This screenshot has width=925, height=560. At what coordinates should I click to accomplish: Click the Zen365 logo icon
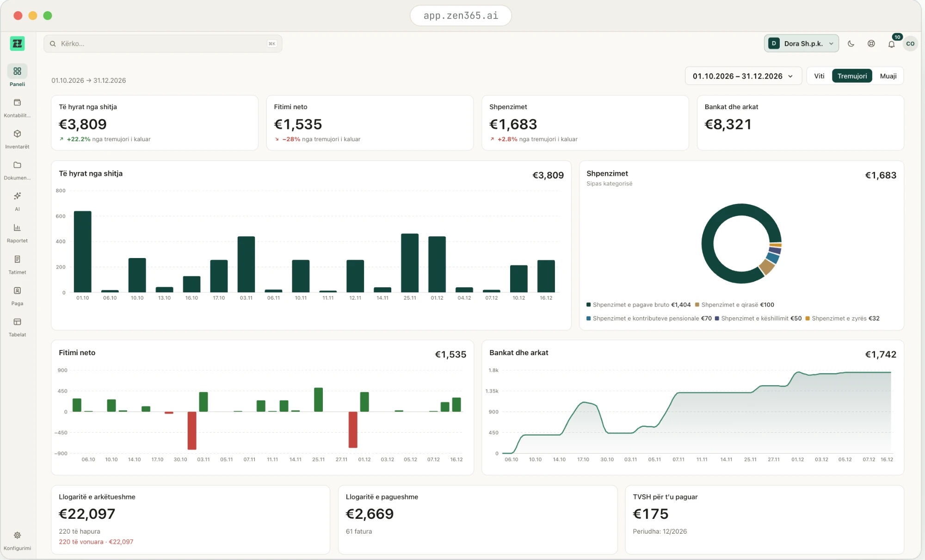(x=17, y=43)
